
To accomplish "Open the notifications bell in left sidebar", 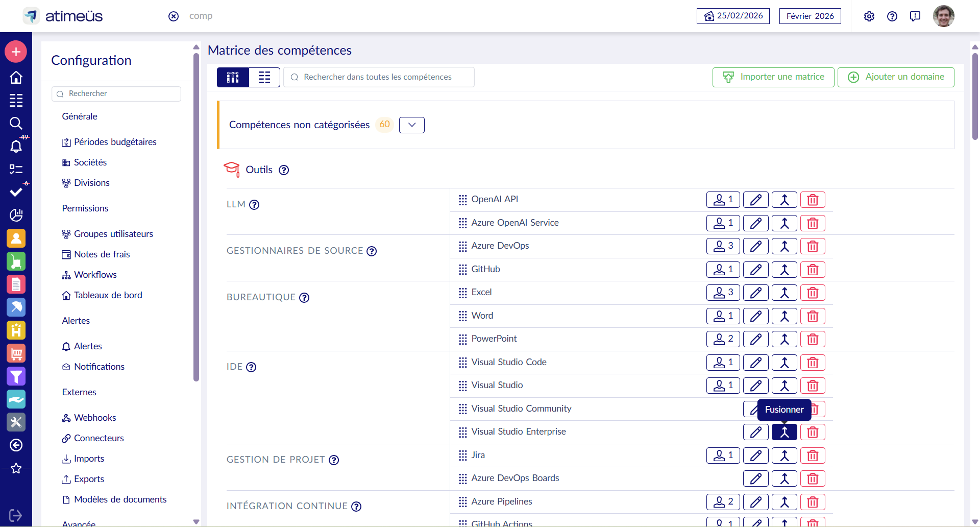I will tap(16, 147).
